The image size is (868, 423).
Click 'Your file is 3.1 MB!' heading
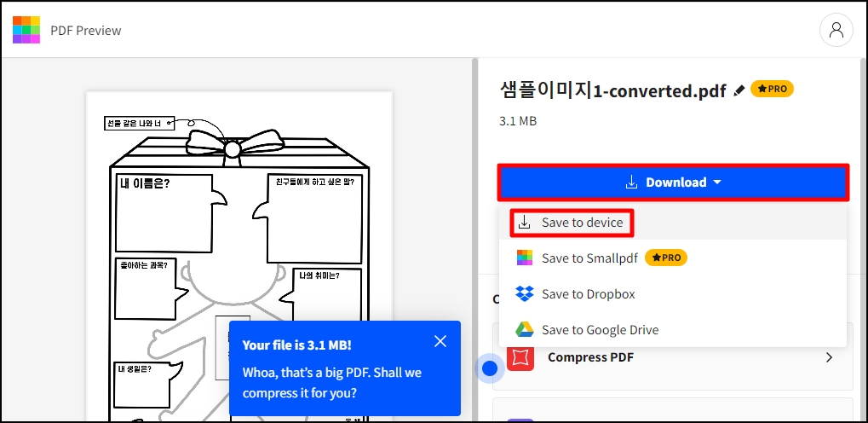point(296,345)
